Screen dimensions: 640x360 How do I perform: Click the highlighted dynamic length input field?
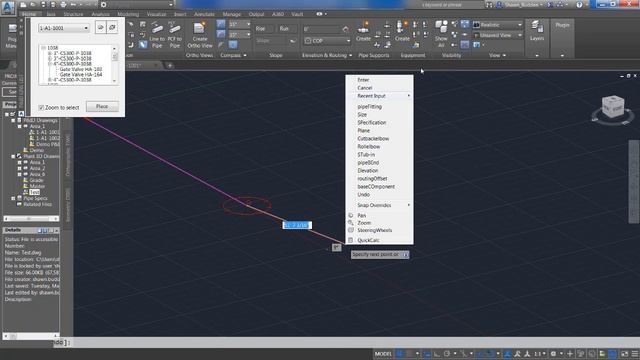pyautogui.click(x=297, y=225)
